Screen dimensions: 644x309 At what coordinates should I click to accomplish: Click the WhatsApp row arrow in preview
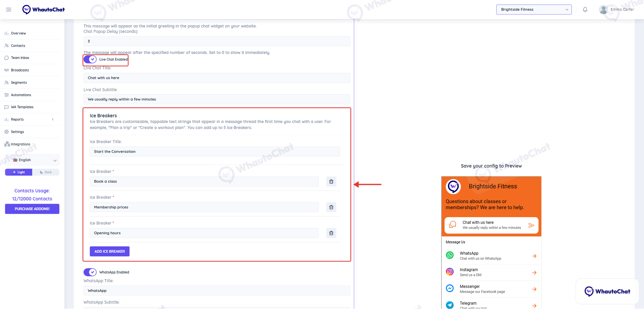[x=534, y=256]
